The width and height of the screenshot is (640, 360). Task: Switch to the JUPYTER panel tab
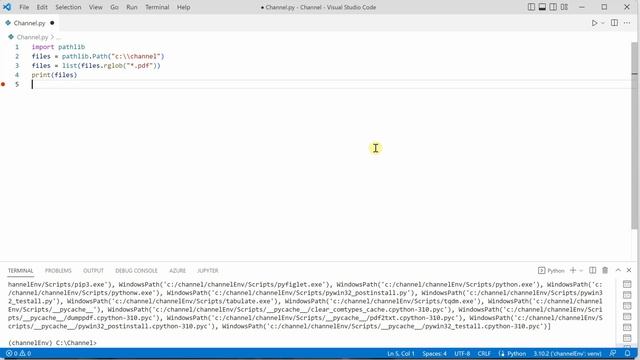point(208,271)
